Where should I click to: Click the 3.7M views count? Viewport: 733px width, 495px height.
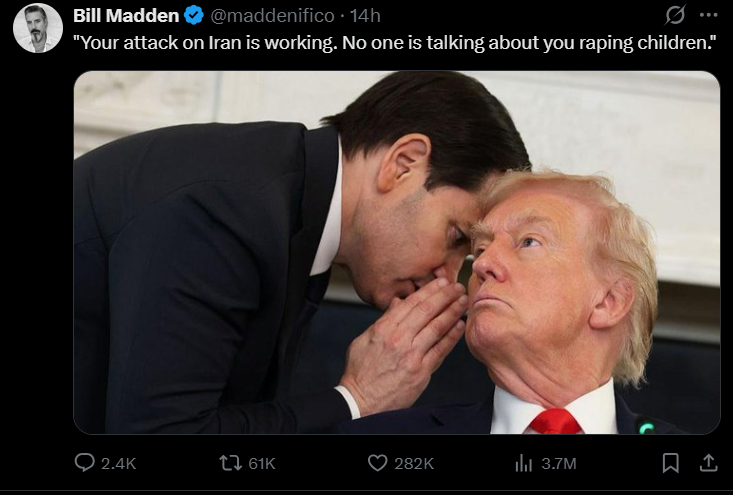point(559,464)
